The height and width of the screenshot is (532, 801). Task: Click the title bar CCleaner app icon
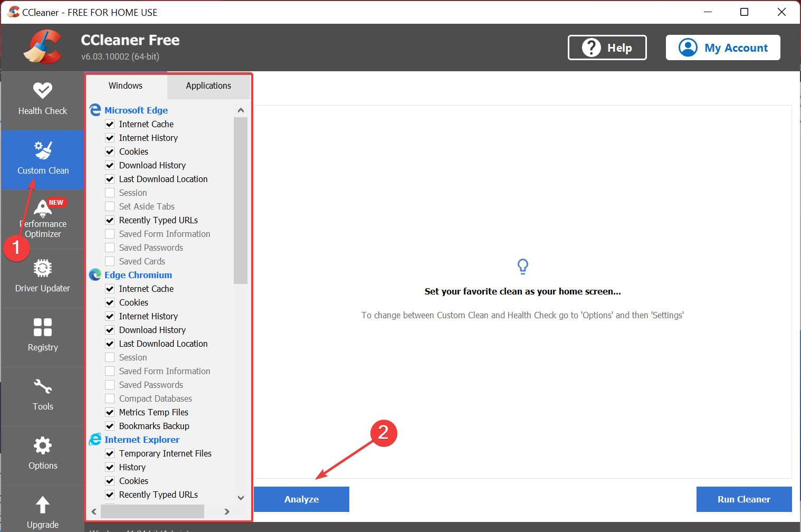13,12
